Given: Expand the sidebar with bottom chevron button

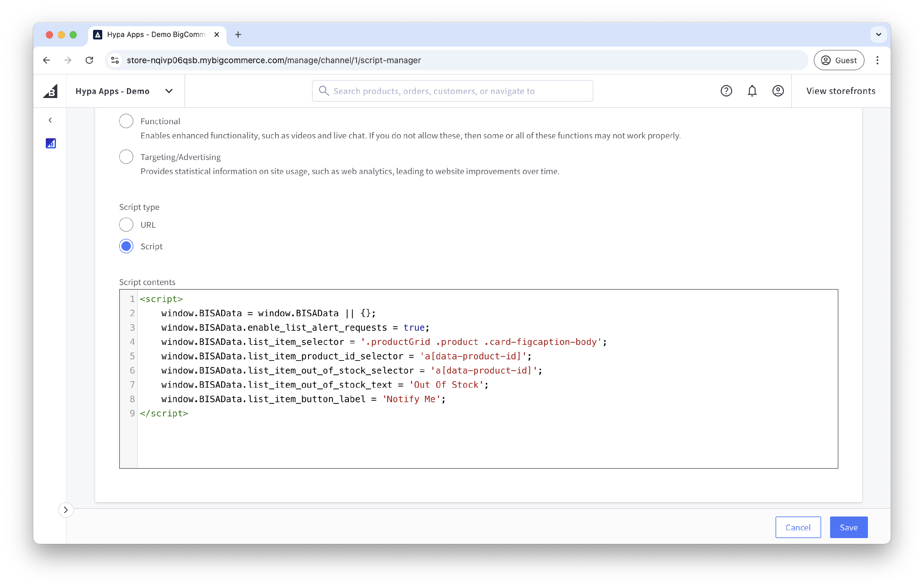Looking at the screenshot, I should coord(66,510).
